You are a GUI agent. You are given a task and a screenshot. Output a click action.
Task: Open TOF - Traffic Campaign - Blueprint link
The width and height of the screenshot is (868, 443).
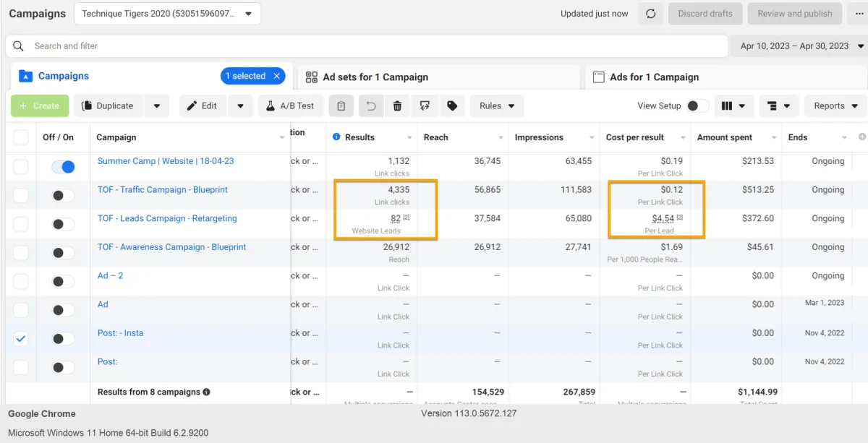point(162,190)
